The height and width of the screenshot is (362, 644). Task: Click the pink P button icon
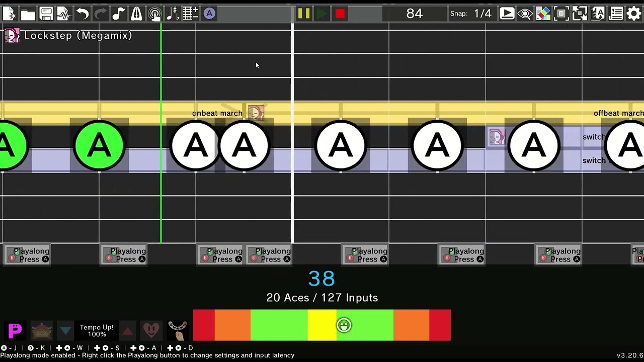[15, 330]
